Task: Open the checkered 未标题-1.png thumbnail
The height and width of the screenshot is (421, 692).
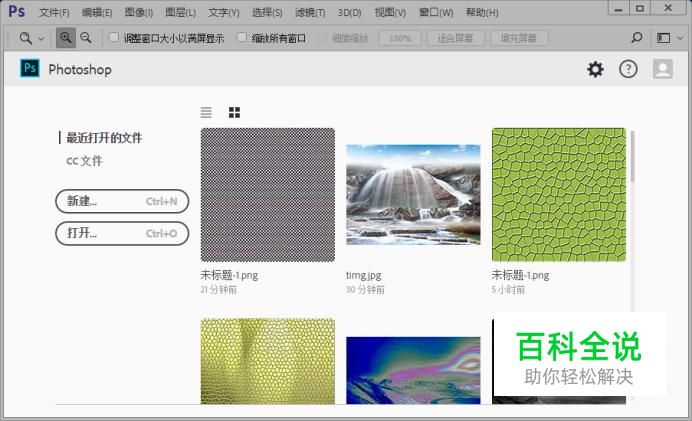Action: [267, 195]
